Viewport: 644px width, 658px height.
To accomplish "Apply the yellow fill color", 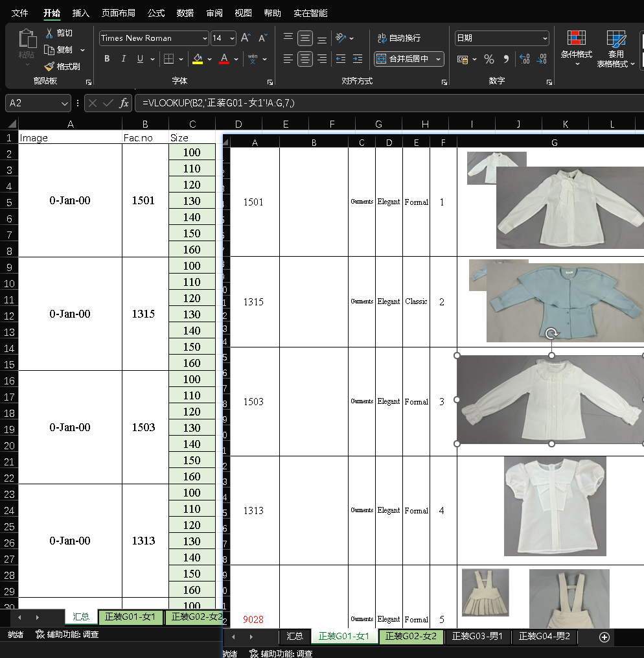I will tap(198, 59).
